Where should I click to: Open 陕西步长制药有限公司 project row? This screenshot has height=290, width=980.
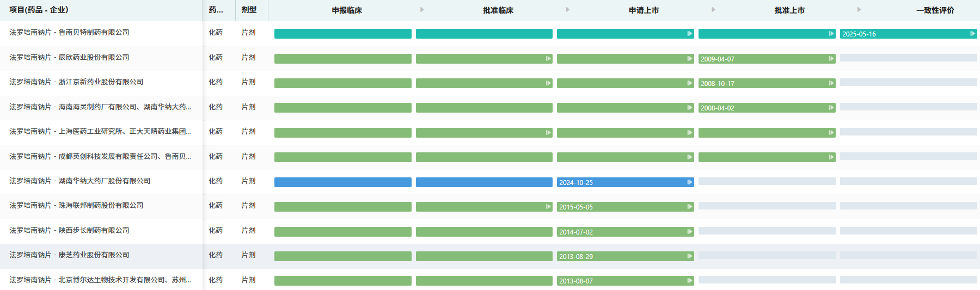coord(69,230)
